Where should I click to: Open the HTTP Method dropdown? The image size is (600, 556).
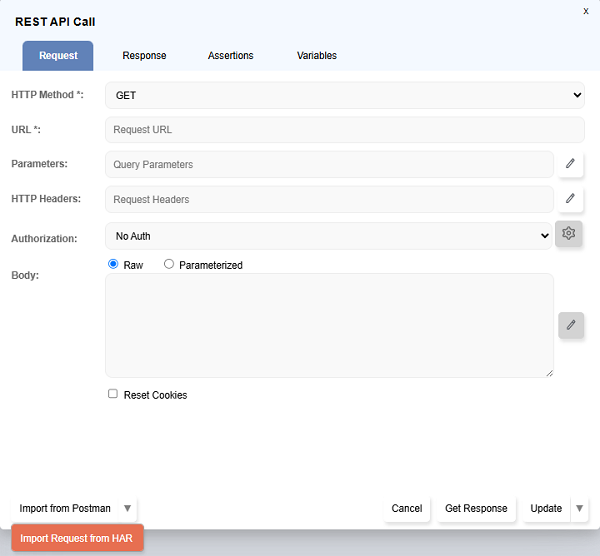[x=344, y=95]
